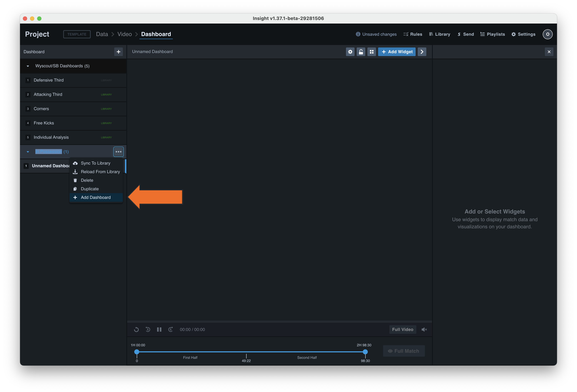This screenshot has width=577, height=392.
Task: Click the 49:22 halftime marker
Action: [246, 358]
